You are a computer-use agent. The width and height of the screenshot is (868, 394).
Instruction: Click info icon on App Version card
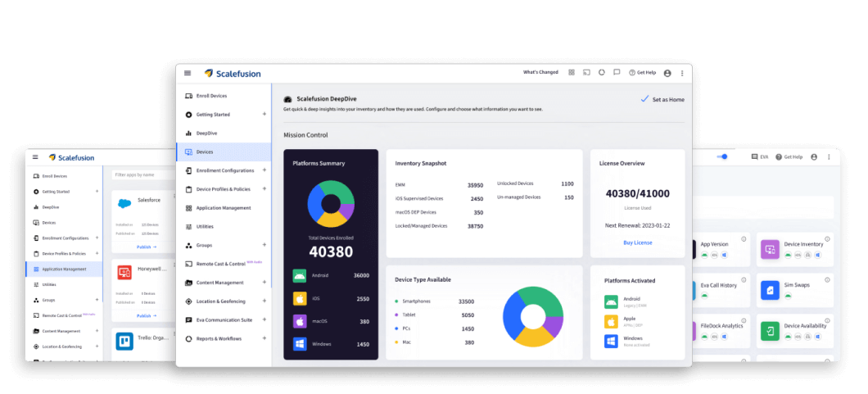pos(744,239)
